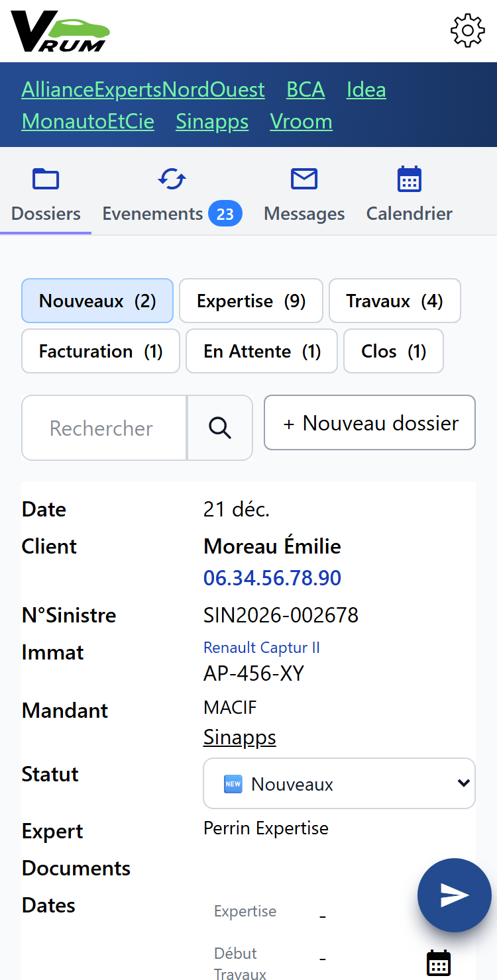Open AllianceExpertsNordOuest link
This screenshot has height=980, width=497.
click(143, 89)
